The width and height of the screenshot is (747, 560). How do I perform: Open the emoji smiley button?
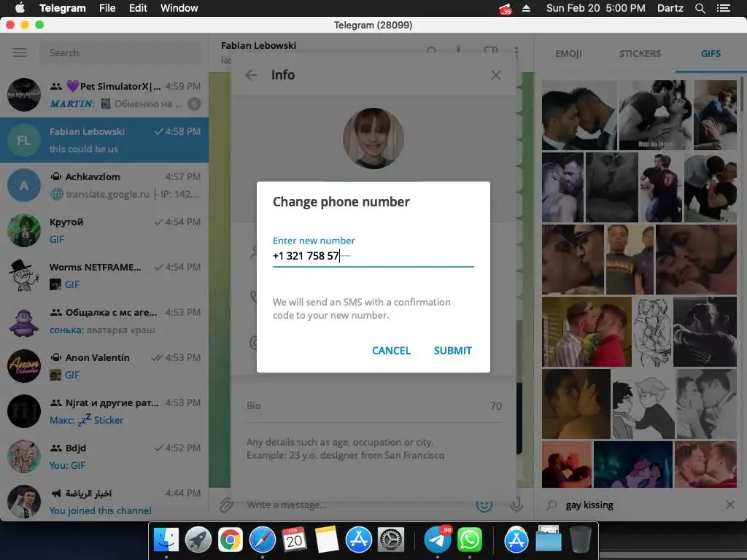click(x=484, y=505)
